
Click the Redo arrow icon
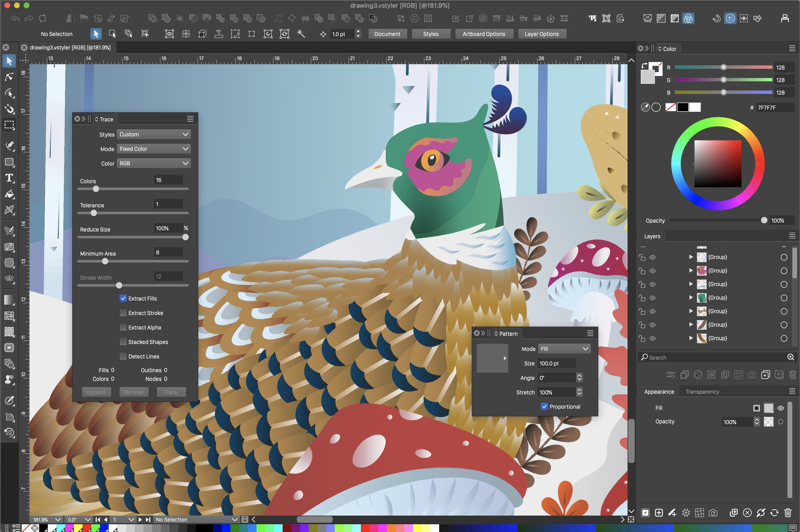pos(29,18)
